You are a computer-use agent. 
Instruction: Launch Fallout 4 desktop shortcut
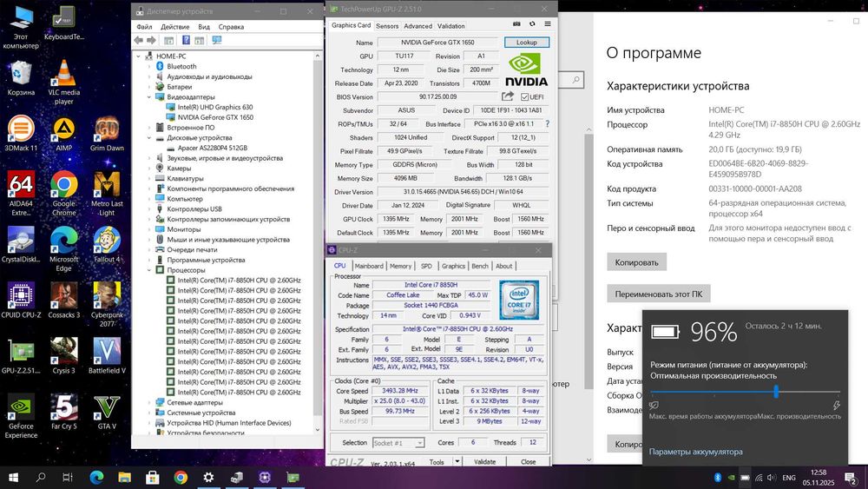point(107,245)
